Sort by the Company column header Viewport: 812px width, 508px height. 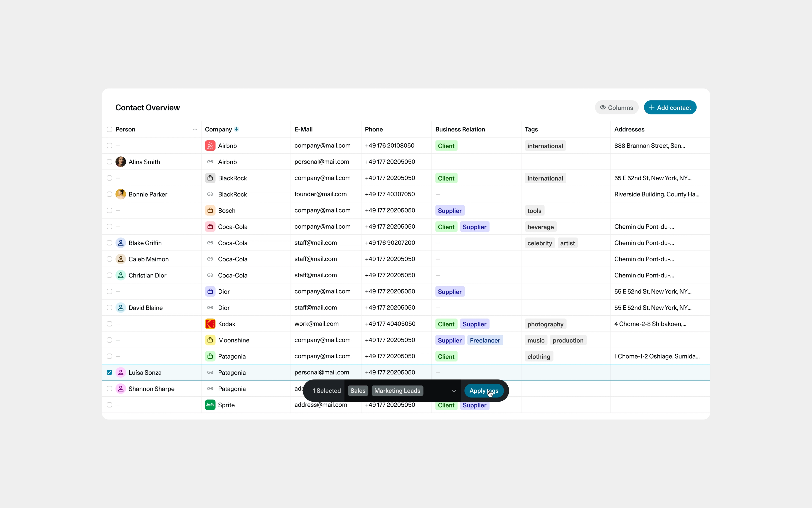pos(218,129)
